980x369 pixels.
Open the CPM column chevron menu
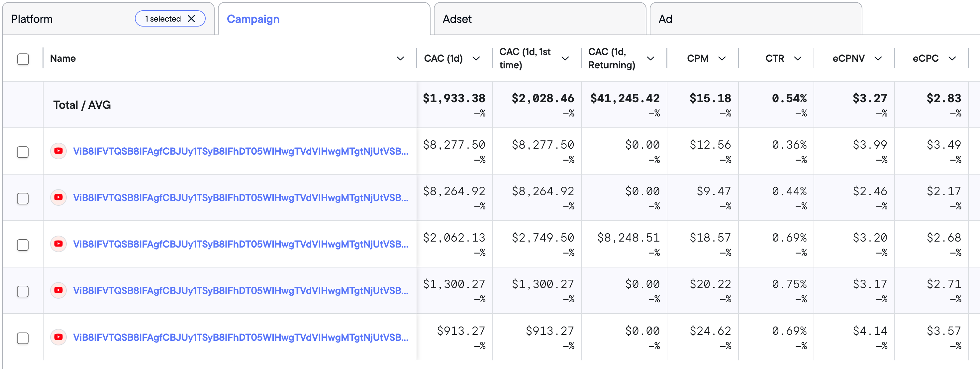click(x=722, y=58)
